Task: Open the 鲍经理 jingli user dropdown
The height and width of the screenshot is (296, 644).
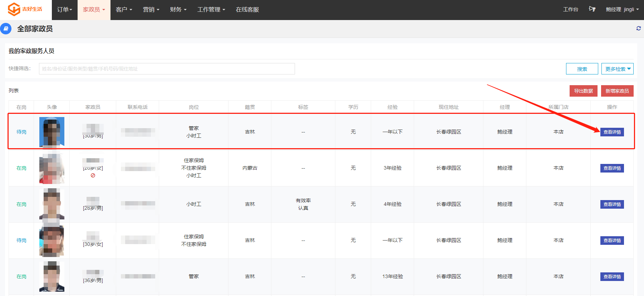Action: coord(622,9)
